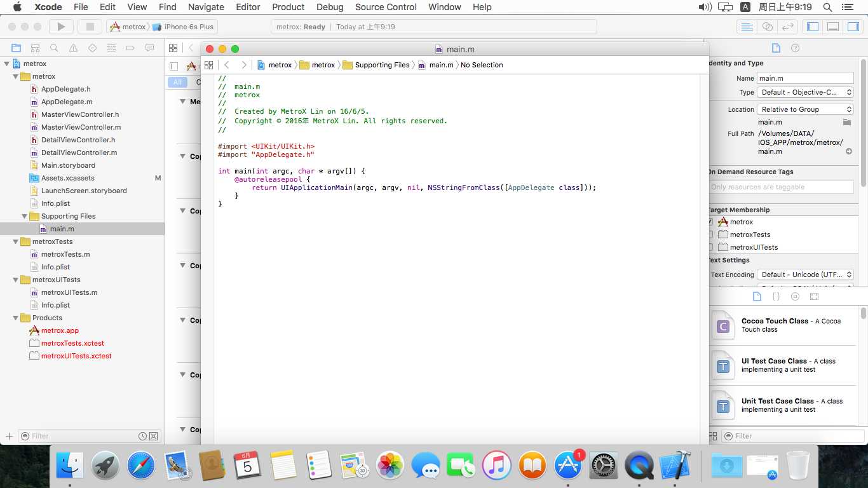This screenshot has width=868, height=488.
Task: Collapse the metroxTests group
Action: 16,241
